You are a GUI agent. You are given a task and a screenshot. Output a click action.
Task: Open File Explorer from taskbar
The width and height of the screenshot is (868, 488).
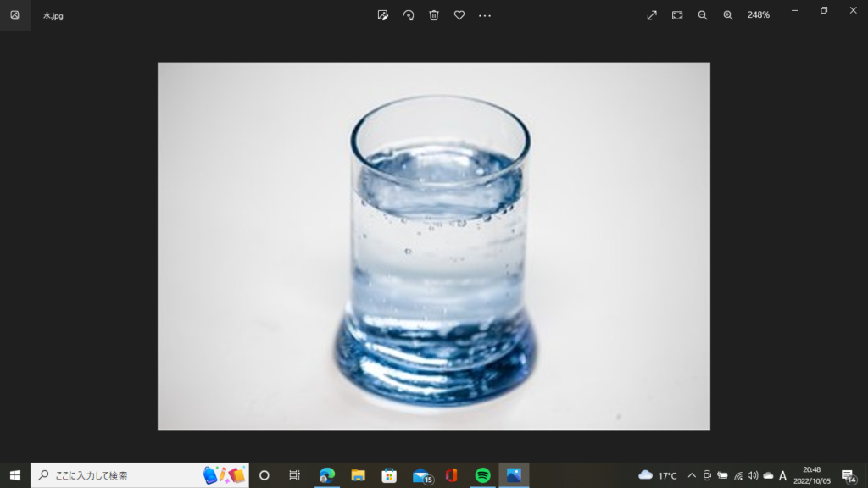(x=359, y=475)
